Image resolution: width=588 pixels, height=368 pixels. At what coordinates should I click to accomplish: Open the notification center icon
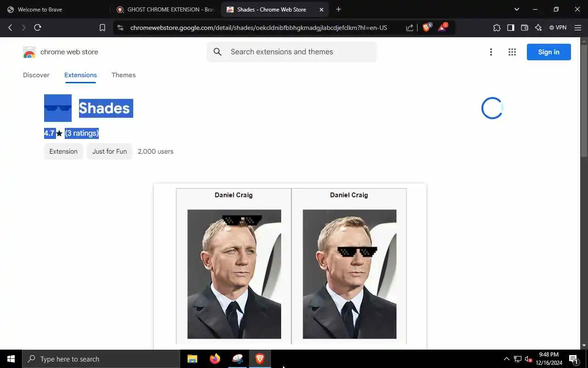(573, 359)
